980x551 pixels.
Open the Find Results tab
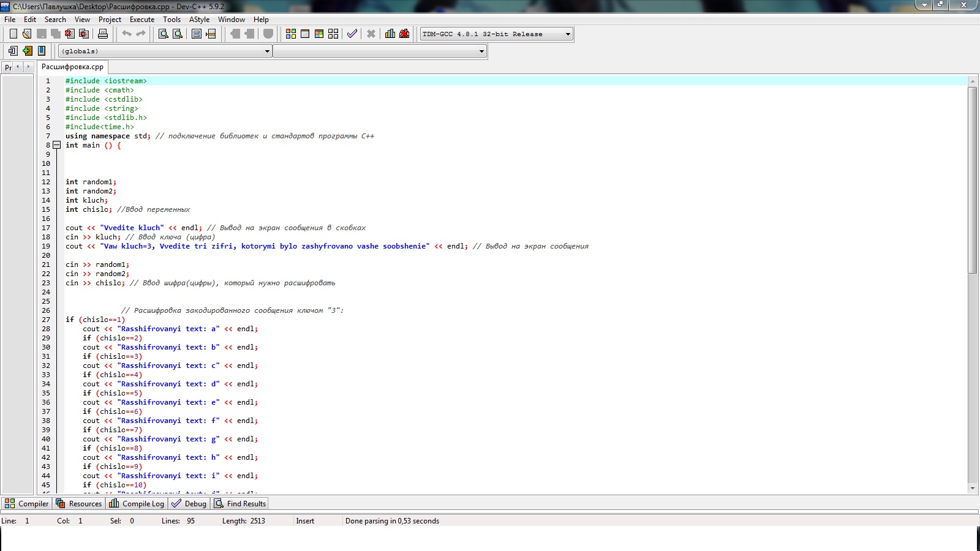240,504
